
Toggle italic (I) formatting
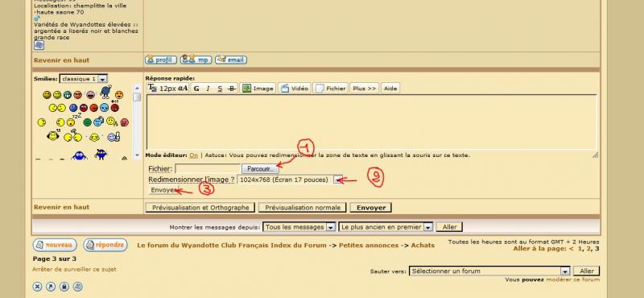[x=208, y=89]
